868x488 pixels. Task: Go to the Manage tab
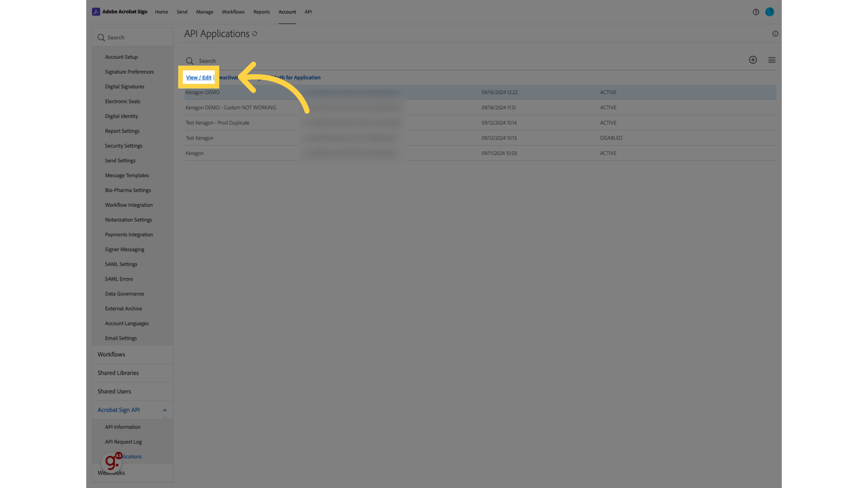(205, 12)
